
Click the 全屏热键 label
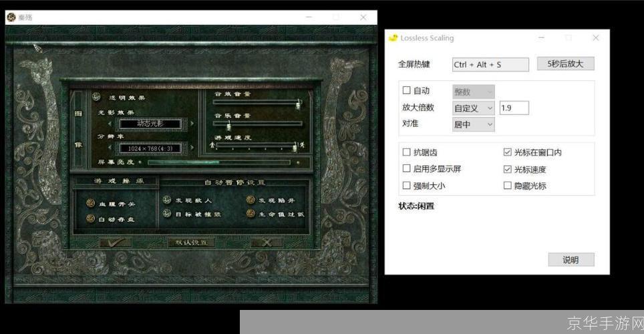pyautogui.click(x=414, y=64)
